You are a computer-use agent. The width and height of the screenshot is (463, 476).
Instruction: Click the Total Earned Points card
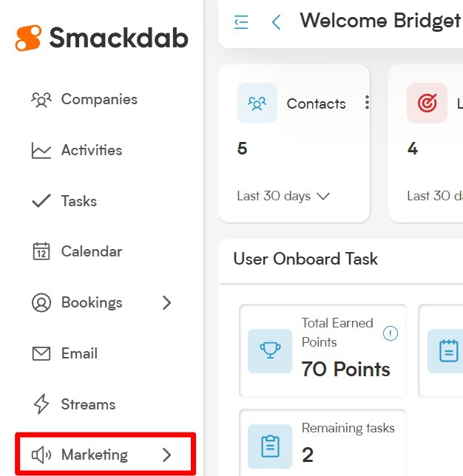322,351
